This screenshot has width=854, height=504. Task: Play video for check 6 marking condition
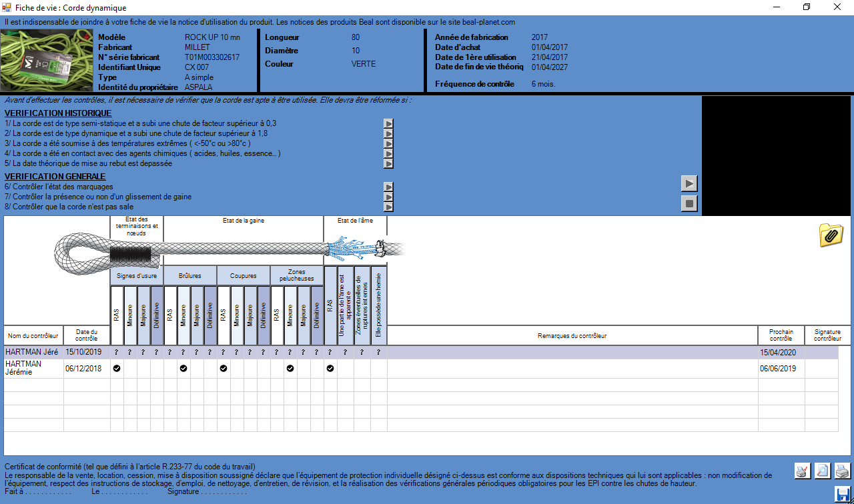coord(388,187)
